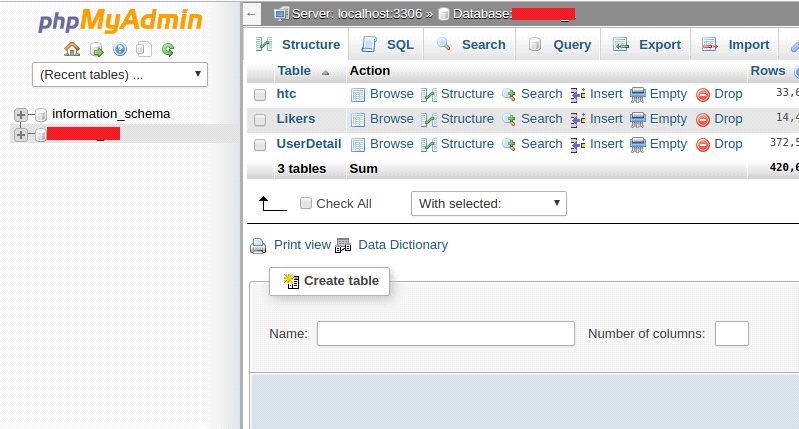This screenshot has height=429, width=799.
Task: Click the Print view printer icon
Action: coord(258,245)
